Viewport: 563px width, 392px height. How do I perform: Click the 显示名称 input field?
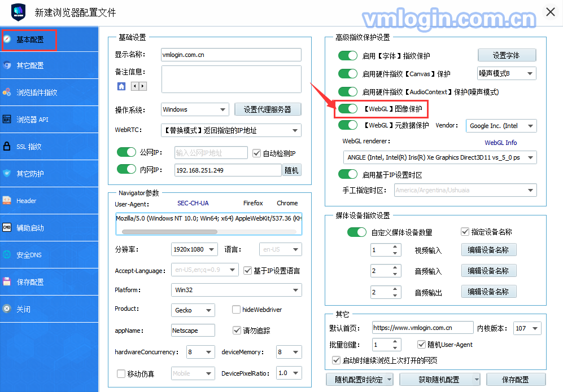231,55
